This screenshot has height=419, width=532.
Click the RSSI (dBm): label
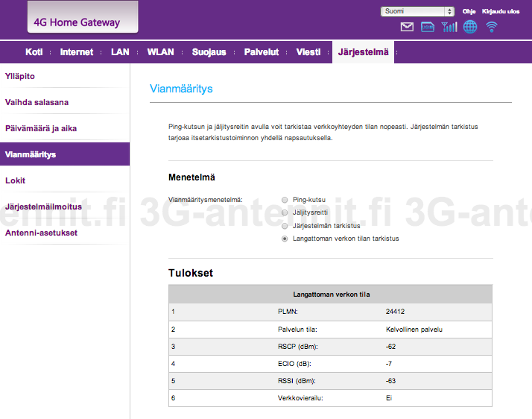(297, 381)
